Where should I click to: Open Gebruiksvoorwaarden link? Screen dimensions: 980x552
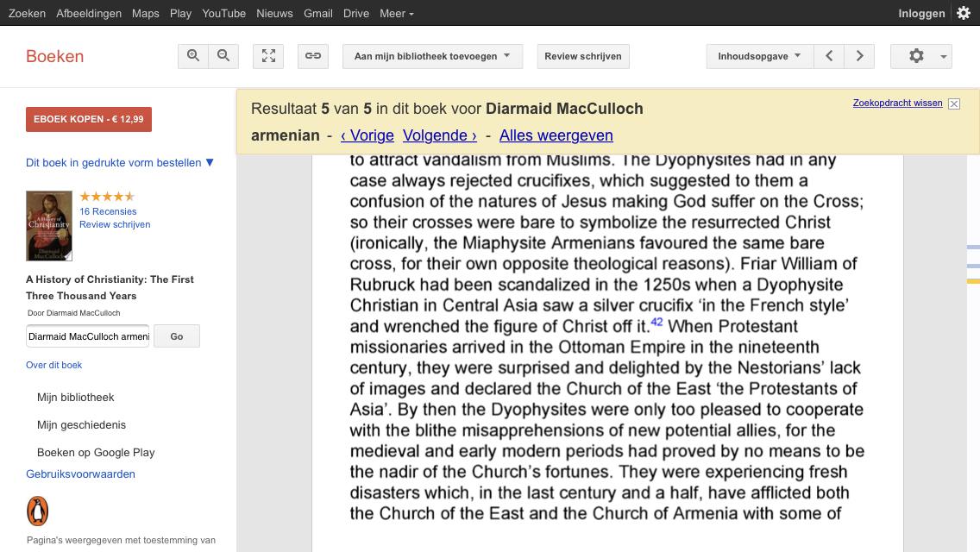(80, 474)
